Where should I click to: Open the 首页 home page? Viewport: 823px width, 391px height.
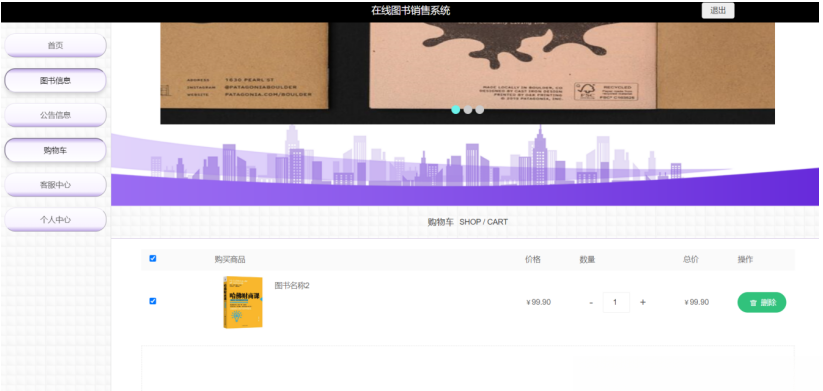[55, 46]
